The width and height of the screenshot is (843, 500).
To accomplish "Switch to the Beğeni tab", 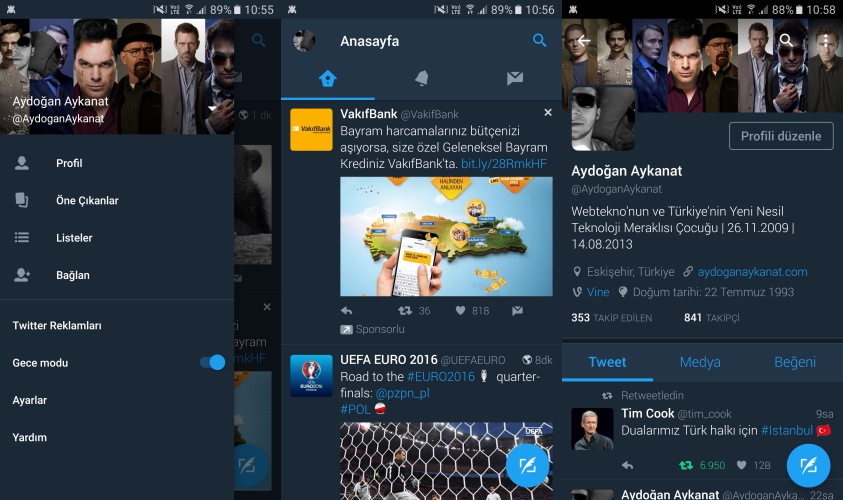I will [795, 362].
